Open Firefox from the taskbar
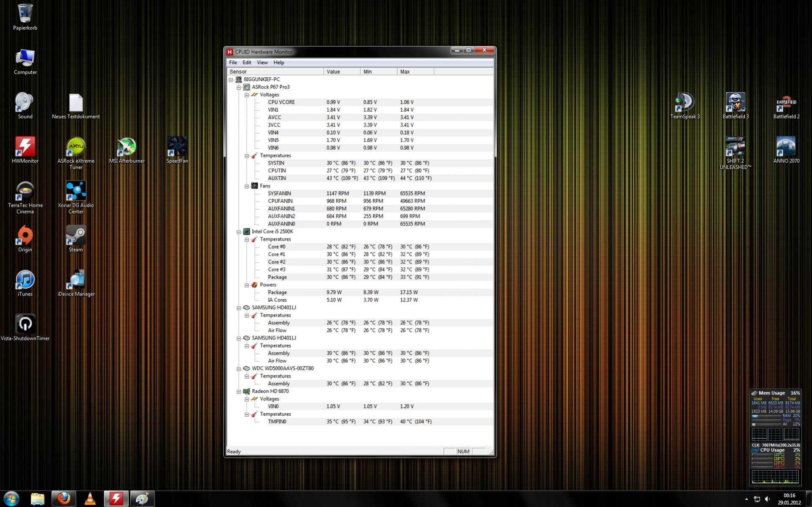 [x=64, y=499]
